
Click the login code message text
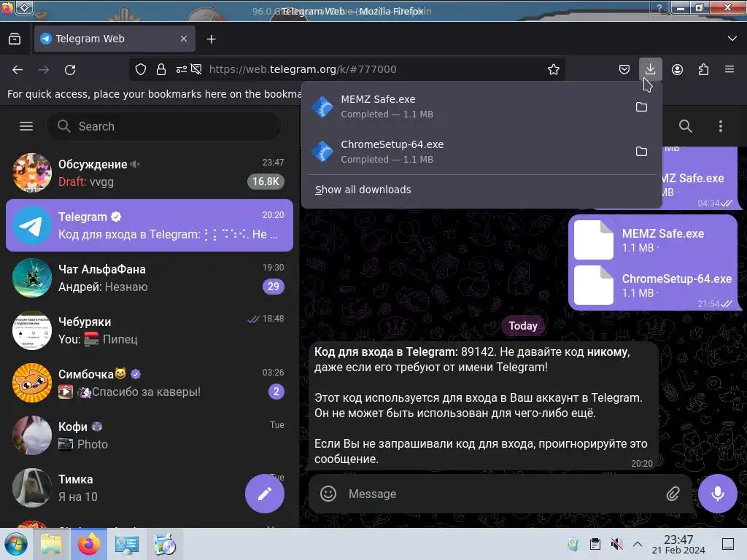pos(481,405)
